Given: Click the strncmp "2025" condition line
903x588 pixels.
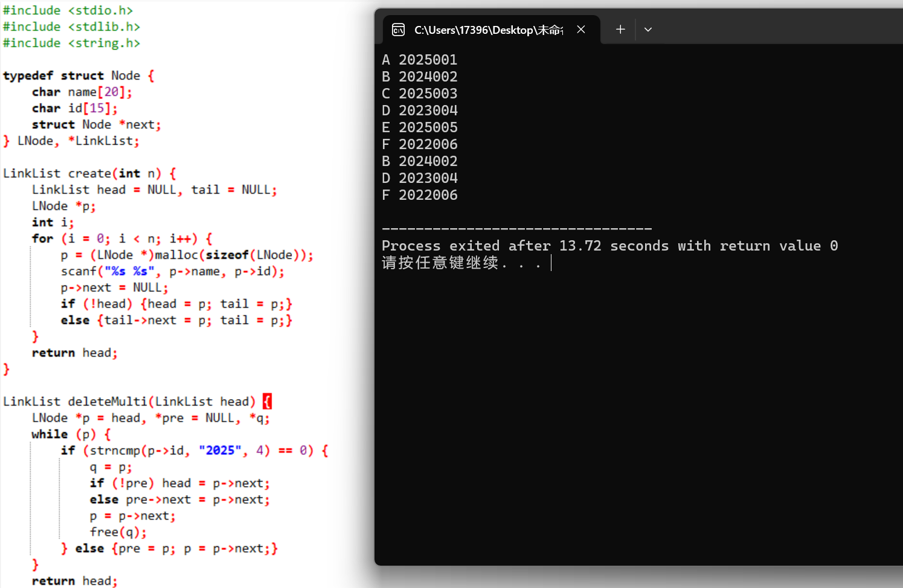Looking at the screenshot, I should 194,450.
